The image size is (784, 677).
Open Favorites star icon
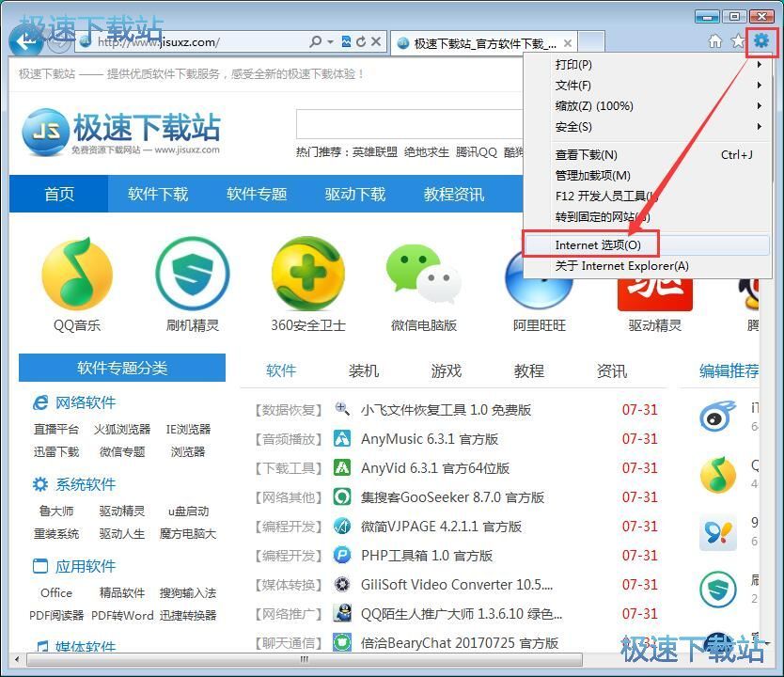tap(738, 41)
